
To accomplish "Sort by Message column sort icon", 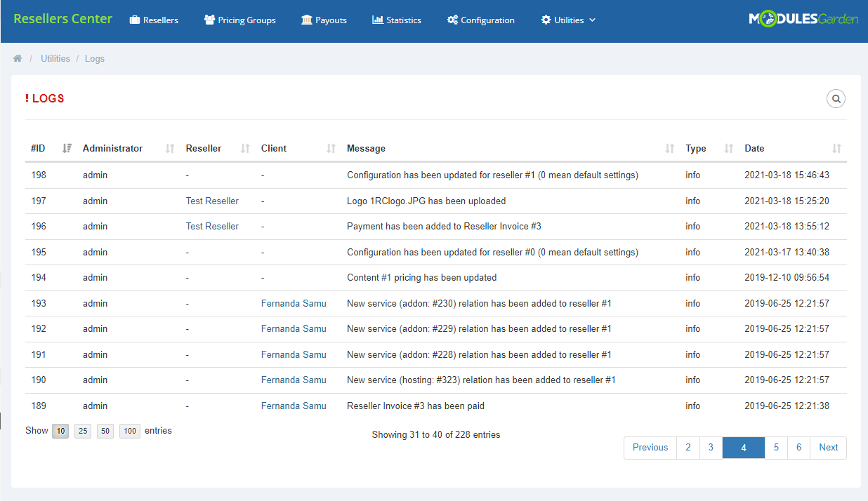I will point(669,148).
